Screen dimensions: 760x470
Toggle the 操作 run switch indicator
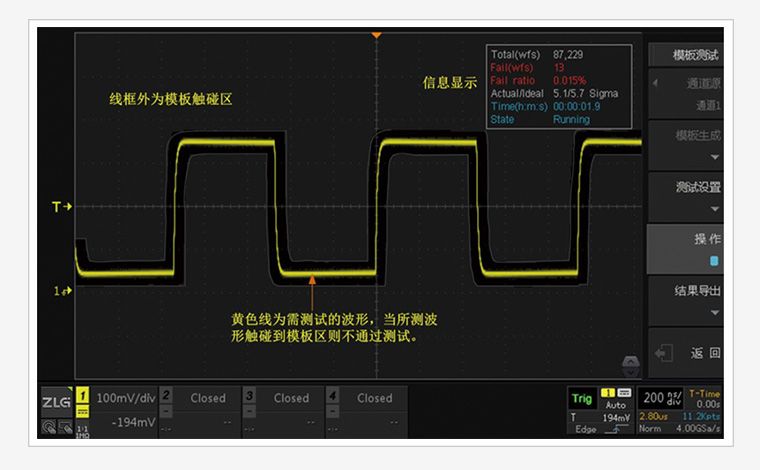(713, 261)
